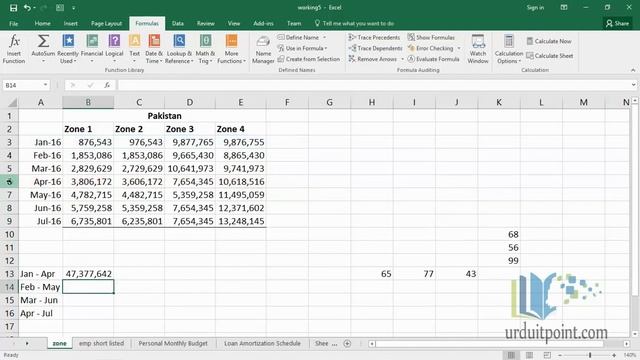640x360 pixels.
Task: Switch to the Page Layout tab
Action: [x=106, y=24]
